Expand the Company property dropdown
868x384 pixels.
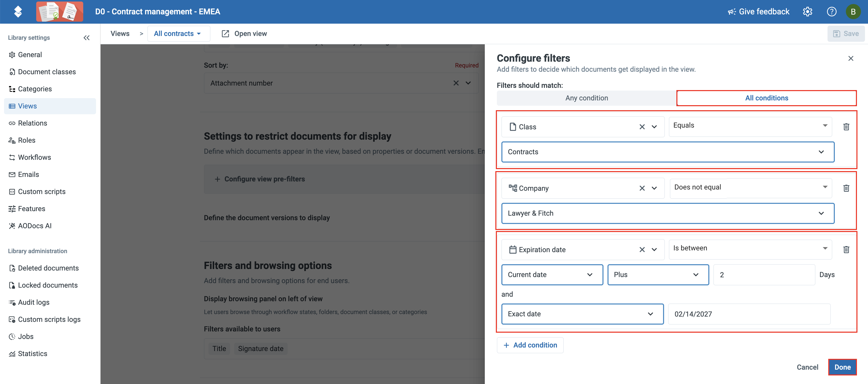pos(654,188)
